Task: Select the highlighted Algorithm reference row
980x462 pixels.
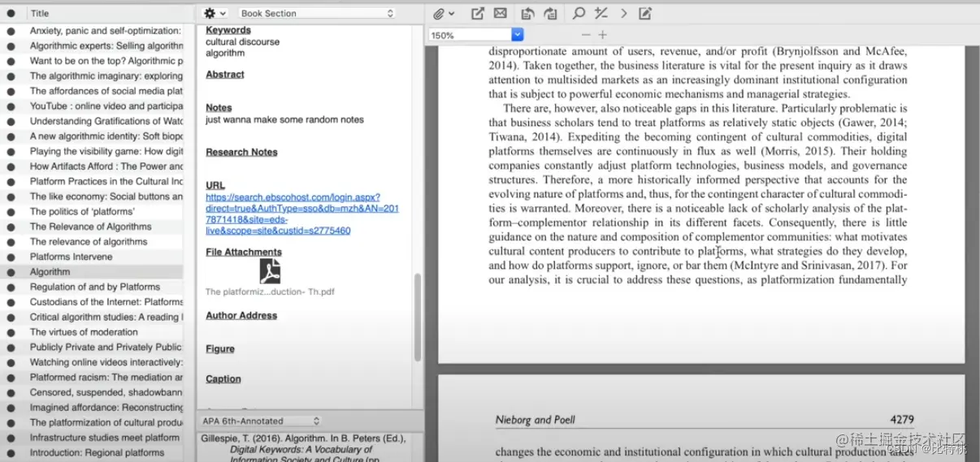Action: [x=92, y=272]
